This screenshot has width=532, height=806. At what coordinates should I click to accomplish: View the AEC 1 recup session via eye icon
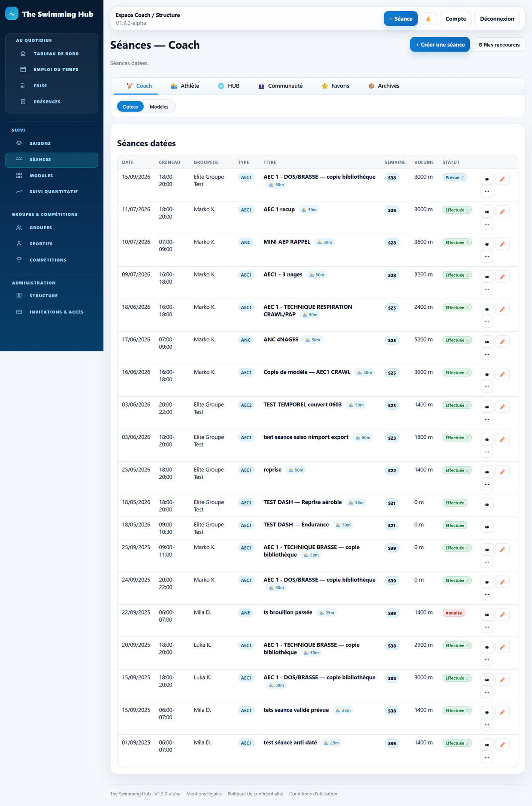click(487, 212)
